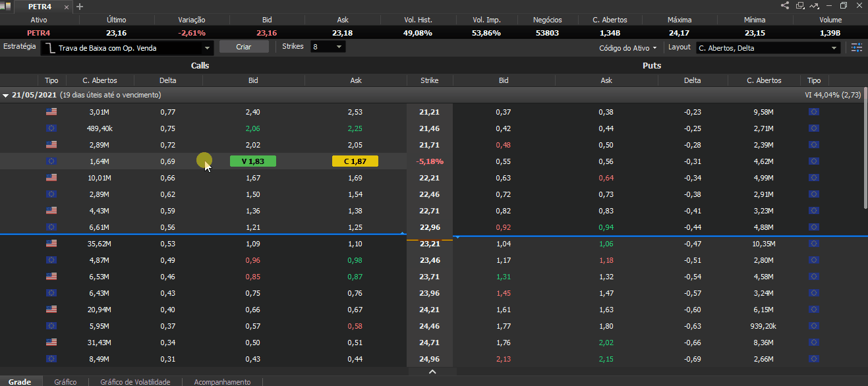
Task: Click the Strike column header
Action: (x=430, y=80)
